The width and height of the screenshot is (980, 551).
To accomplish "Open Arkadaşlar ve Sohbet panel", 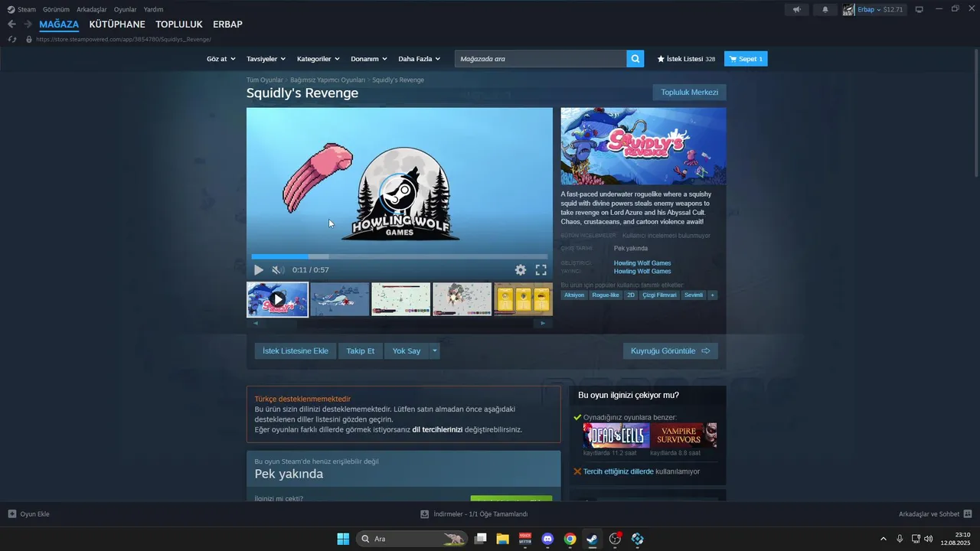I will point(936,514).
